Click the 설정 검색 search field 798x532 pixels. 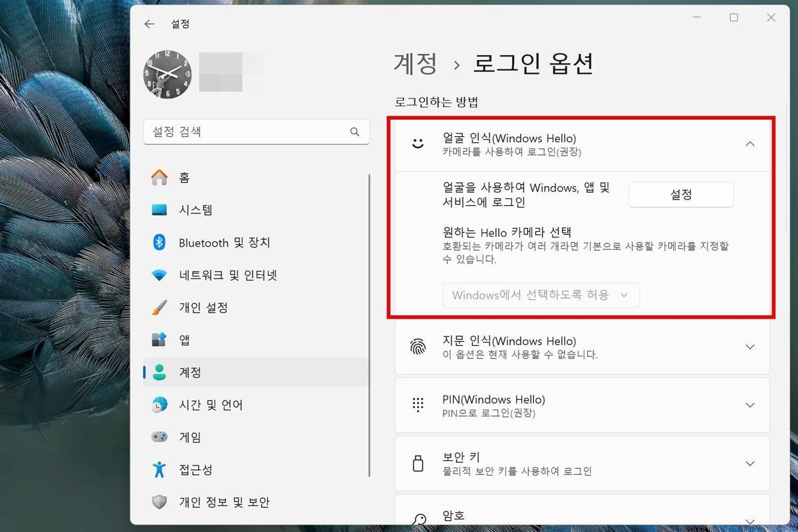247,132
